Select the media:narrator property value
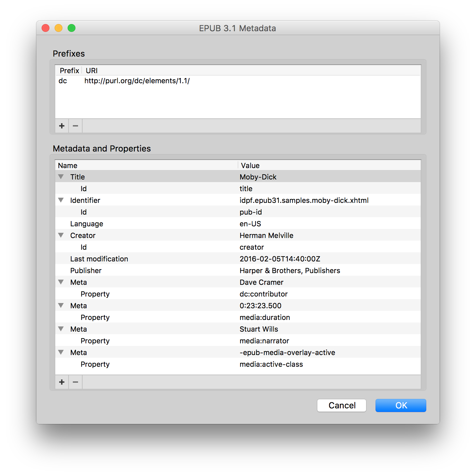The height and width of the screenshot is (476, 476). 264,341
